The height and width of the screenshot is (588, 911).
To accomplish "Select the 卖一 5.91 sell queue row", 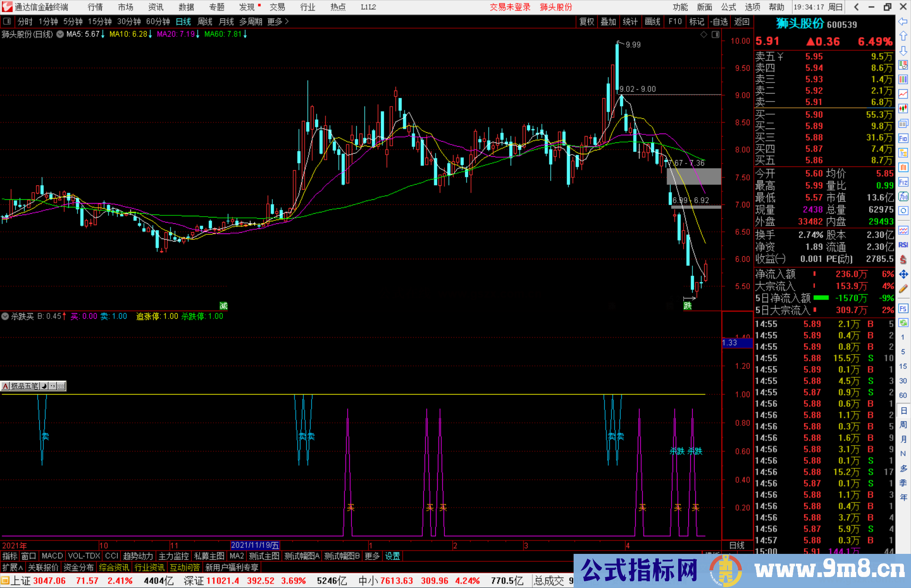I will pos(822,102).
